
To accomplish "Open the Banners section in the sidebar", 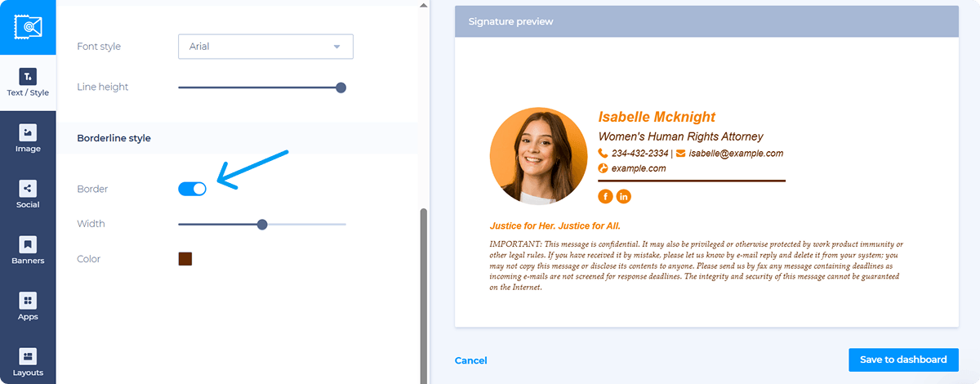I will tap(28, 251).
